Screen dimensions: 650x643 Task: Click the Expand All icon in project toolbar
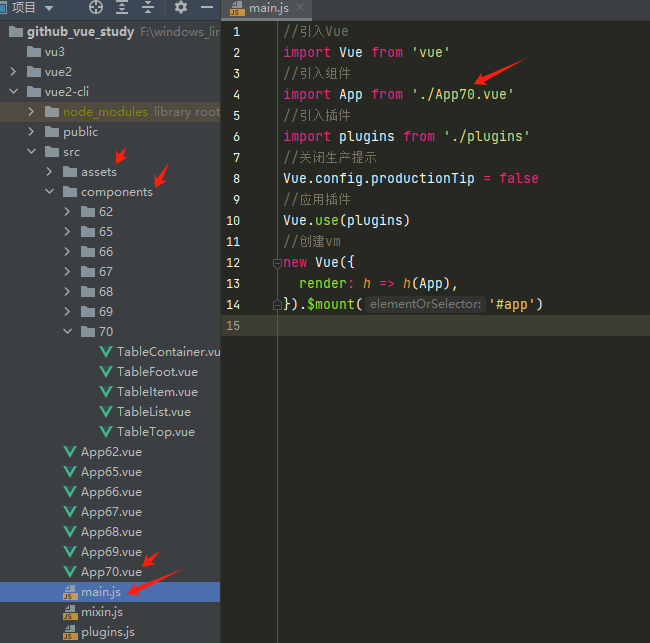click(122, 7)
